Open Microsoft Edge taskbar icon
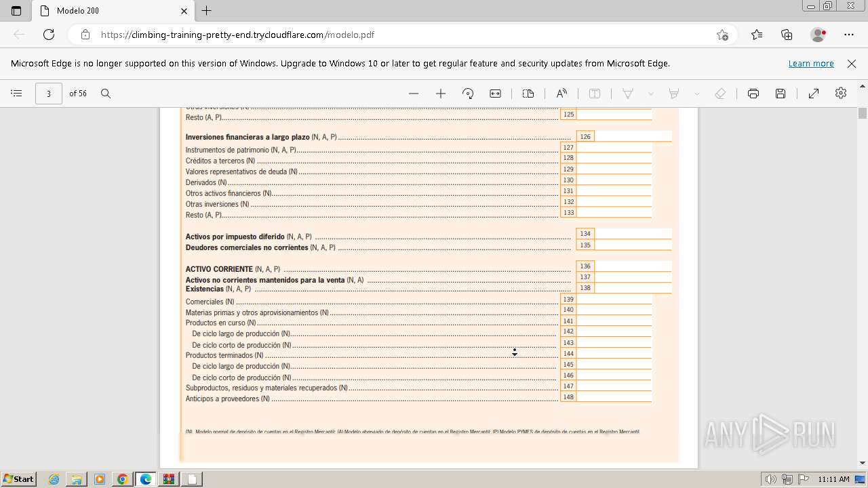Screen dimensions: 868x488 click(x=146, y=479)
